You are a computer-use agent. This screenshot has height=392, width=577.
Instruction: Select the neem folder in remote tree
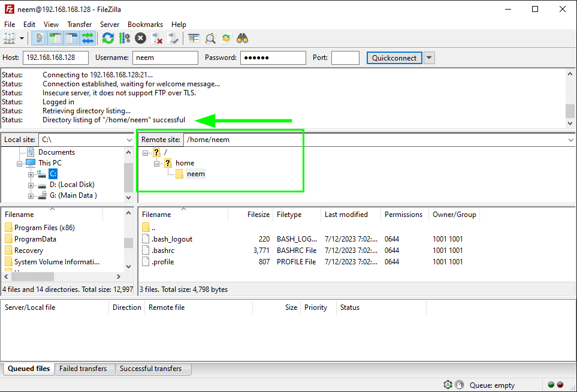196,174
